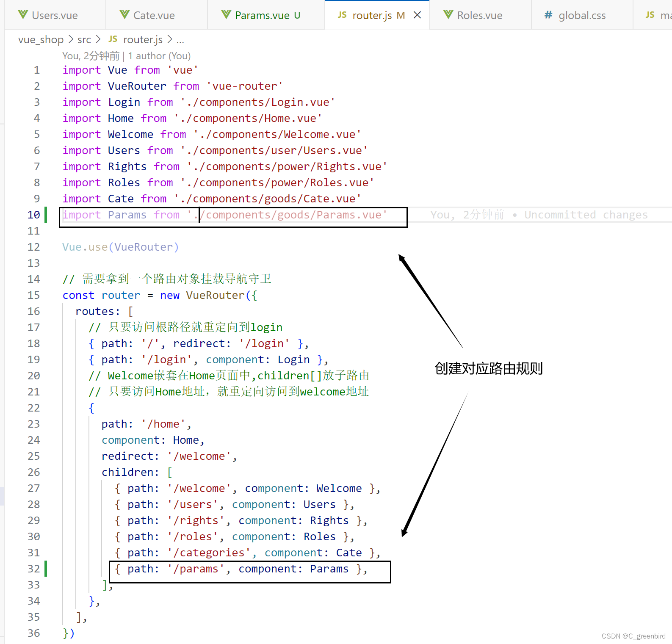Close the router.js tab
This screenshot has width=672, height=644.
(417, 15)
